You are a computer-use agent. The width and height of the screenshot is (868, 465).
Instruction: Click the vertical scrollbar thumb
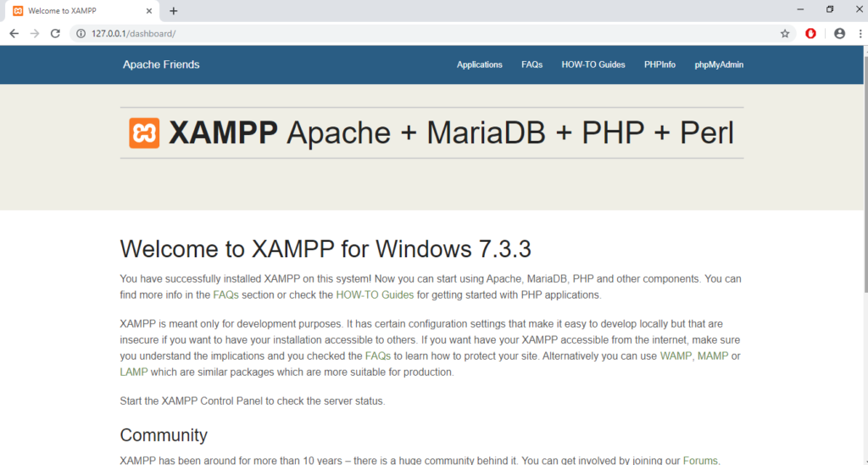click(x=865, y=175)
